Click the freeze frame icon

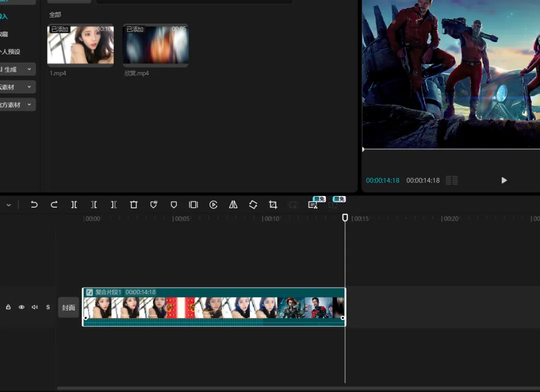coord(193,204)
